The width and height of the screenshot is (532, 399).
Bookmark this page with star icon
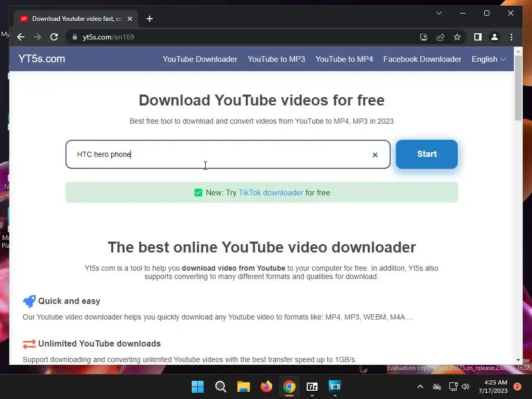click(x=457, y=37)
